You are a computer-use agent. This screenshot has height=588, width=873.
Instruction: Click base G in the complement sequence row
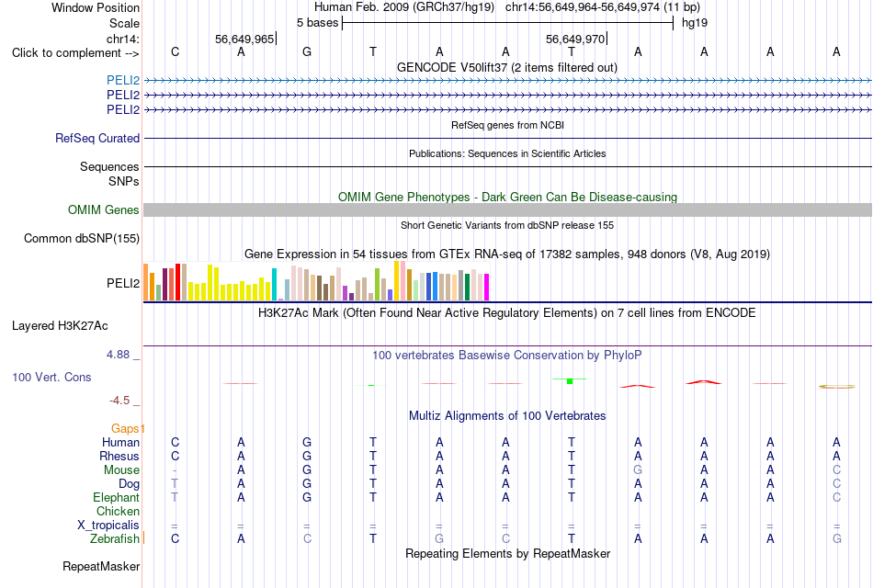(x=307, y=51)
